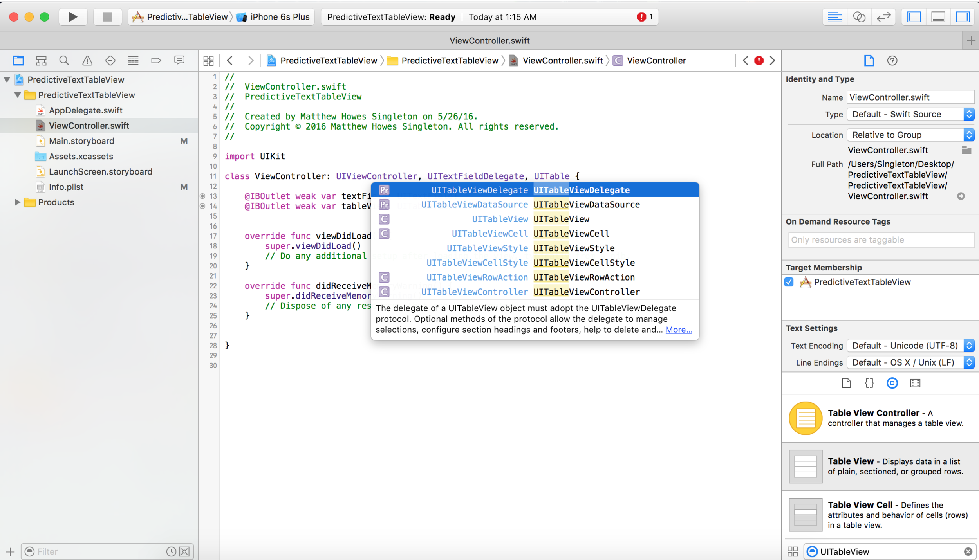979x560 pixels.
Task: Choose UITableViewStyle completion
Action: [x=535, y=248]
